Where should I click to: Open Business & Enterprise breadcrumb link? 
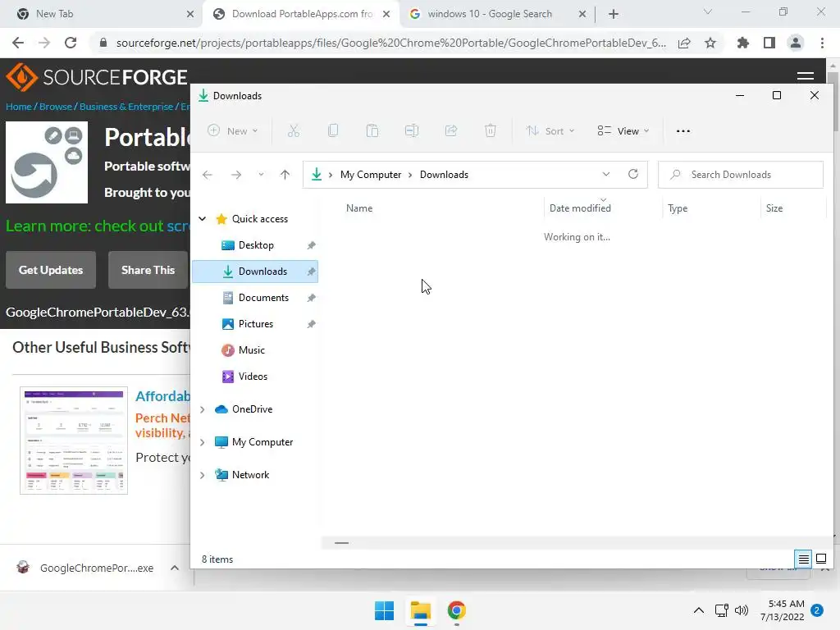point(126,107)
